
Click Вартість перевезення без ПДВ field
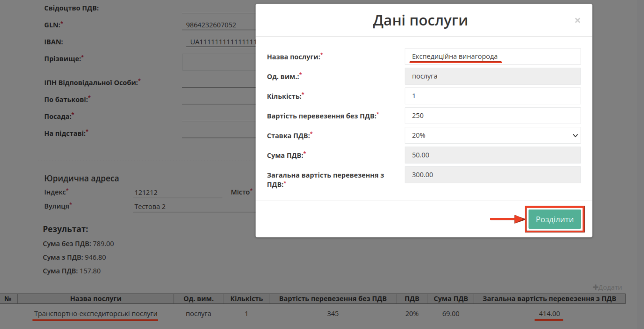pyautogui.click(x=492, y=116)
